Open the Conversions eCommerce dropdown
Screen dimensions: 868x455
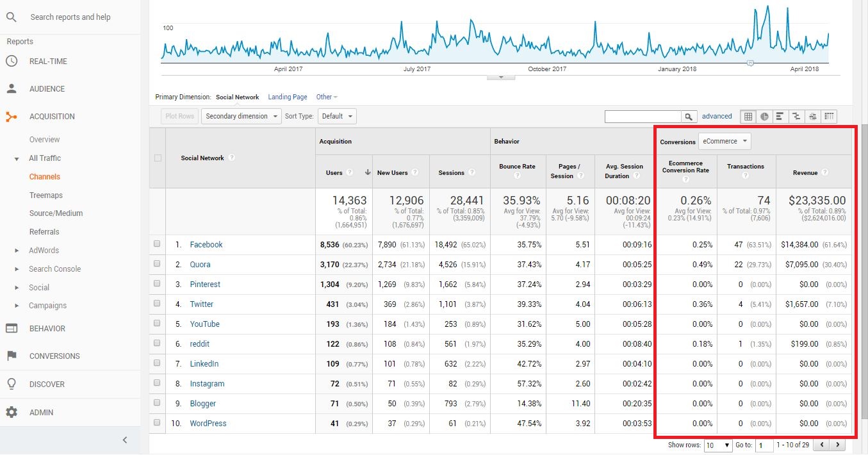725,141
